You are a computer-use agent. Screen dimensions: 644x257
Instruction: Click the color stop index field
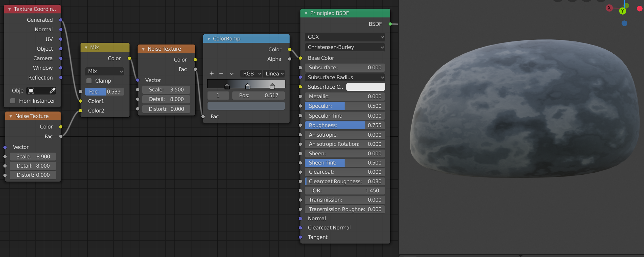(x=218, y=96)
